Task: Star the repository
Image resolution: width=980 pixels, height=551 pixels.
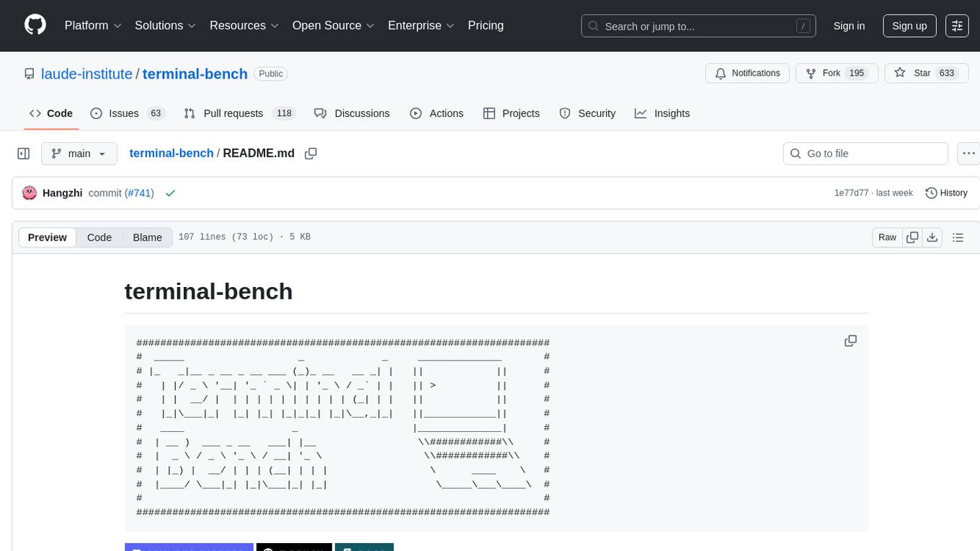Action: pos(926,74)
